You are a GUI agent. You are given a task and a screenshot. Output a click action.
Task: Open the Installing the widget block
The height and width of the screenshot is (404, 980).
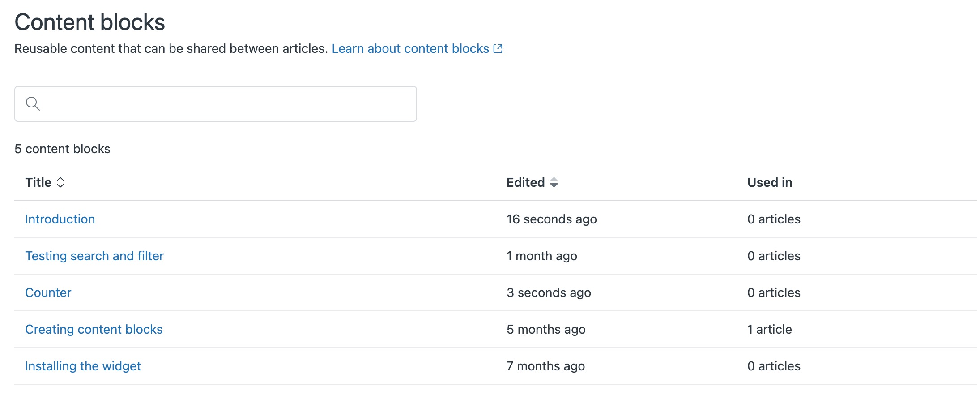(x=83, y=366)
